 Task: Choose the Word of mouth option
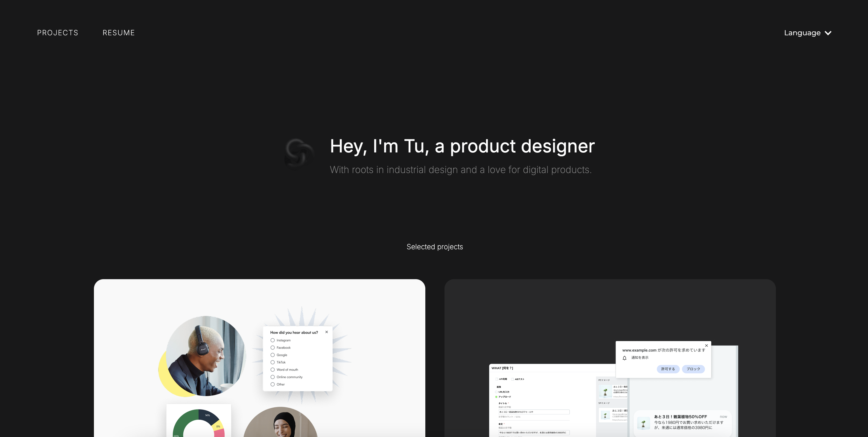pyautogui.click(x=272, y=370)
